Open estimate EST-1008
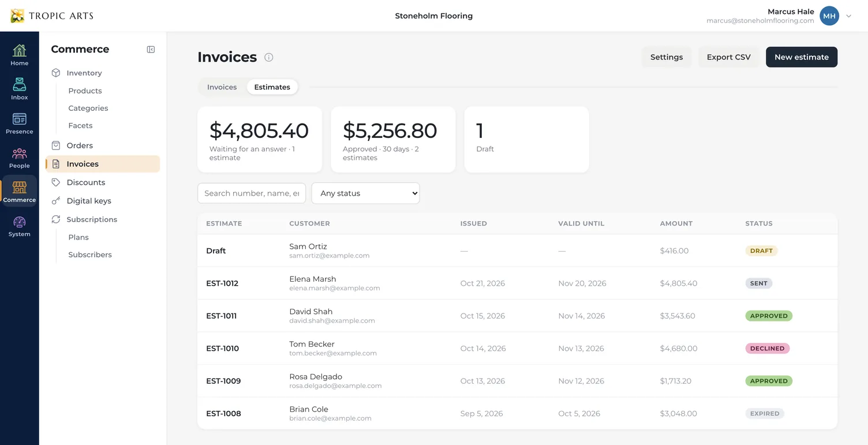This screenshot has width=868, height=445. (517, 413)
